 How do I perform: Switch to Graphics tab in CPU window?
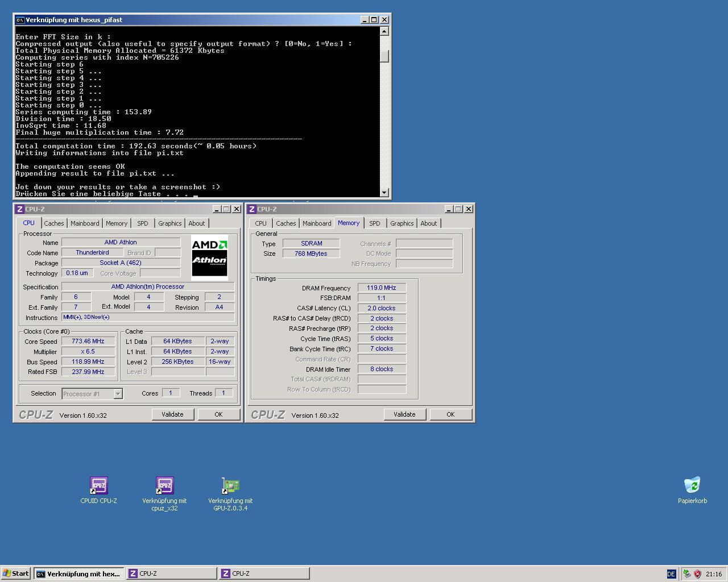point(170,223)
